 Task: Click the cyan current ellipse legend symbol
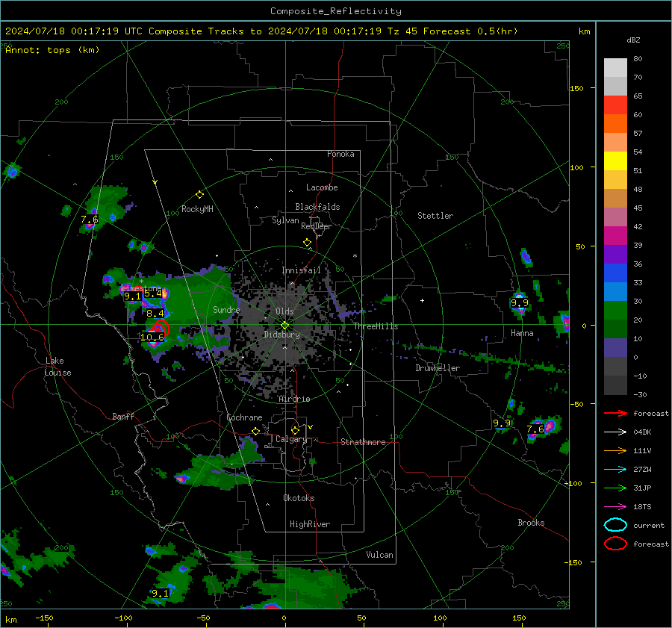pyautogui.click(x=615, y=525)
